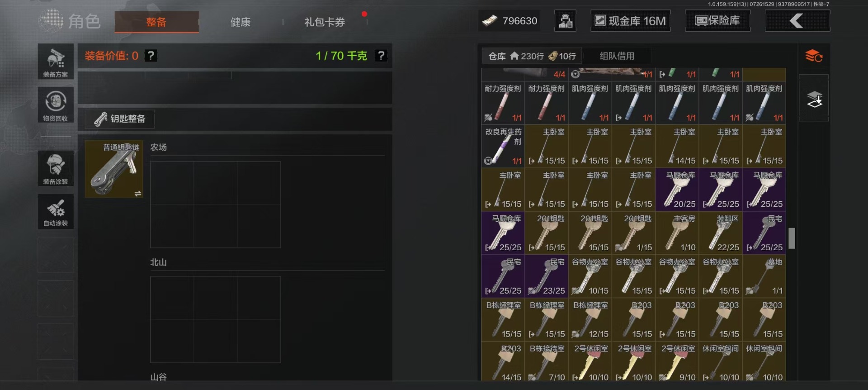Switch to the 健康 tab
Screen dimensions: 868x390
240,22
